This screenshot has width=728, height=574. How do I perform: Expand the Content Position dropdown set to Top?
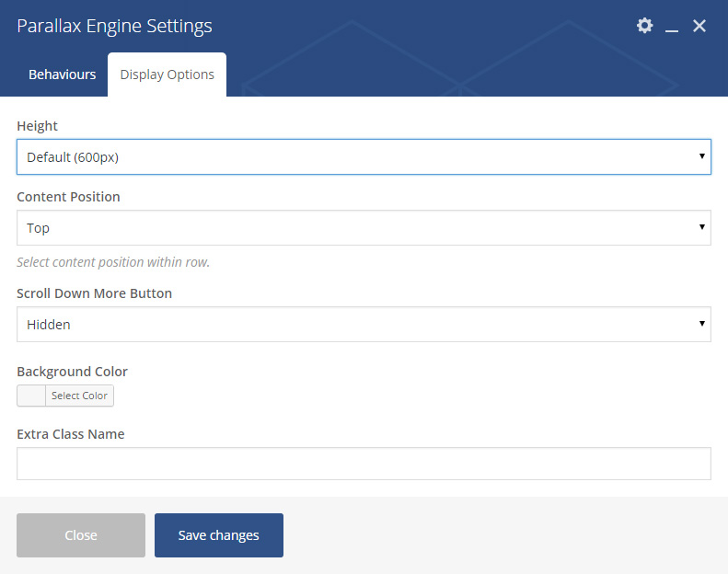364,228
